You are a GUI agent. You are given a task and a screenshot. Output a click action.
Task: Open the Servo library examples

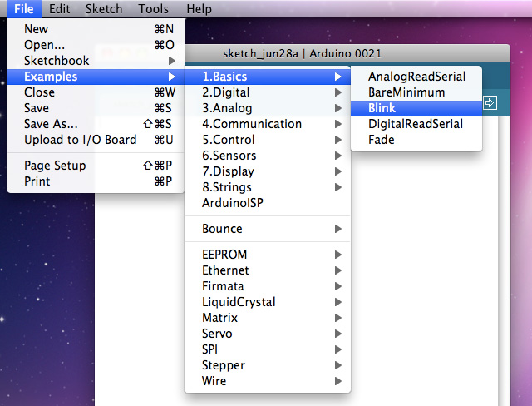click(x=217, y=334)
